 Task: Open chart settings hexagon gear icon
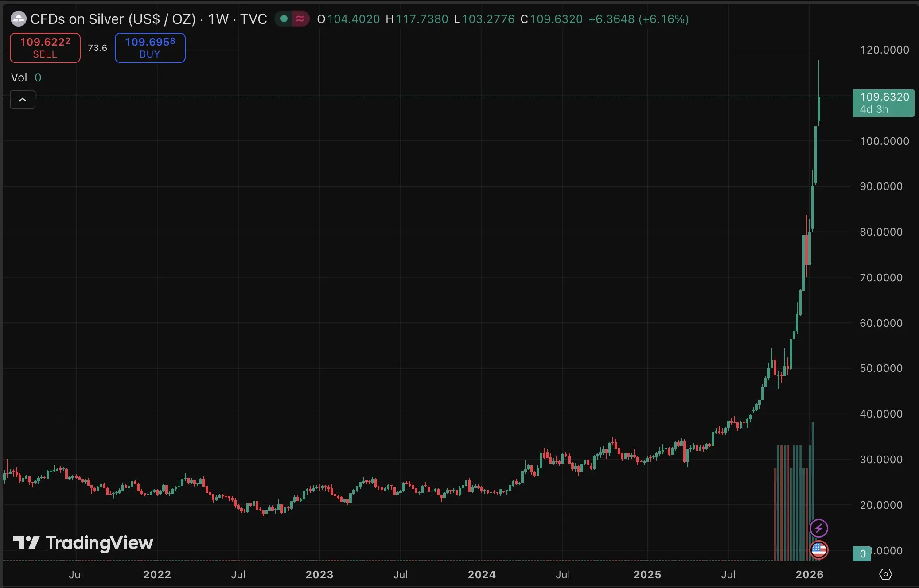point(885,574)
